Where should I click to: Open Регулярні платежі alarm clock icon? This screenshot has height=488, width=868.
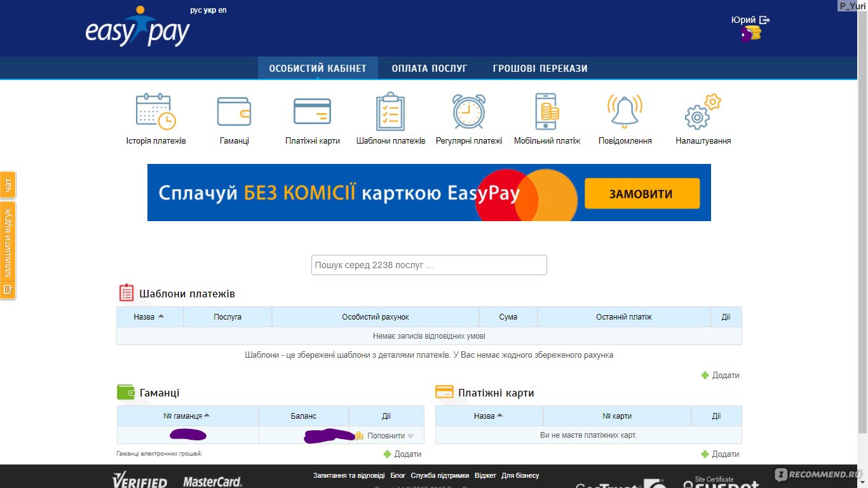tap(469, 111)
